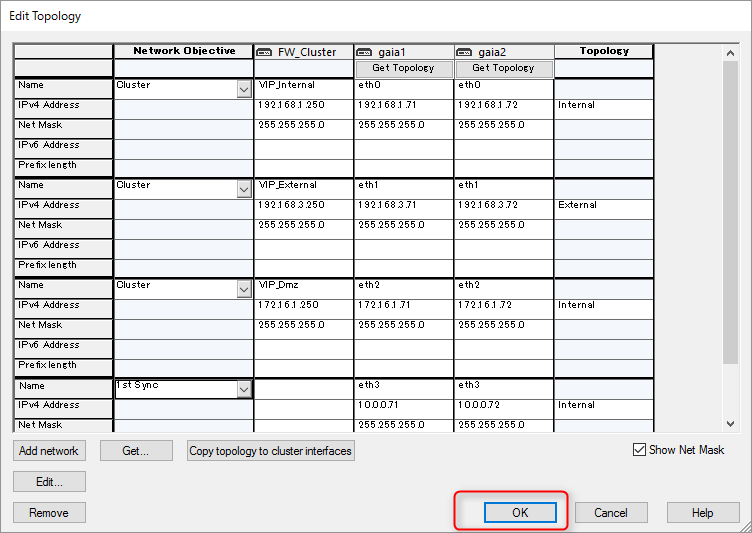Click the 172.16.1.250 address cell
This screenshot has width=752, height=533.
pos(304,309)
